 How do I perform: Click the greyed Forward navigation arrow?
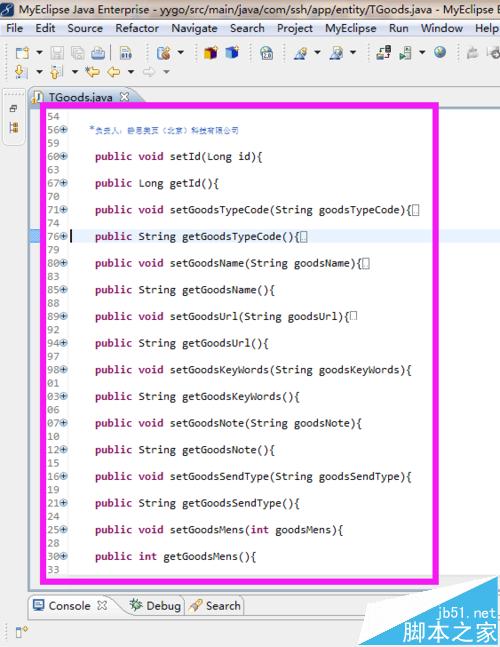click(x=149, y=72)
